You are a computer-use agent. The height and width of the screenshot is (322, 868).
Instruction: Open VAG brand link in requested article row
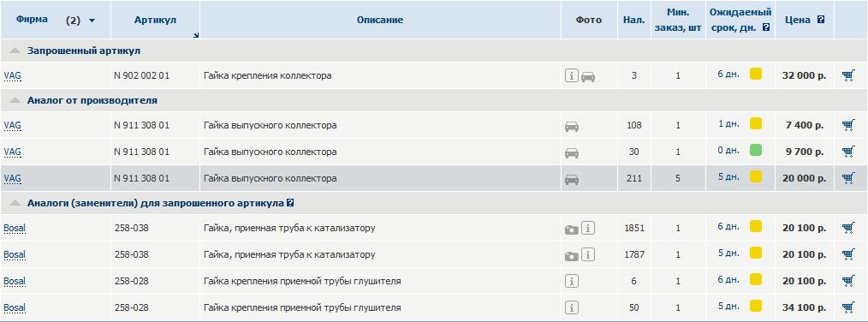12,76
